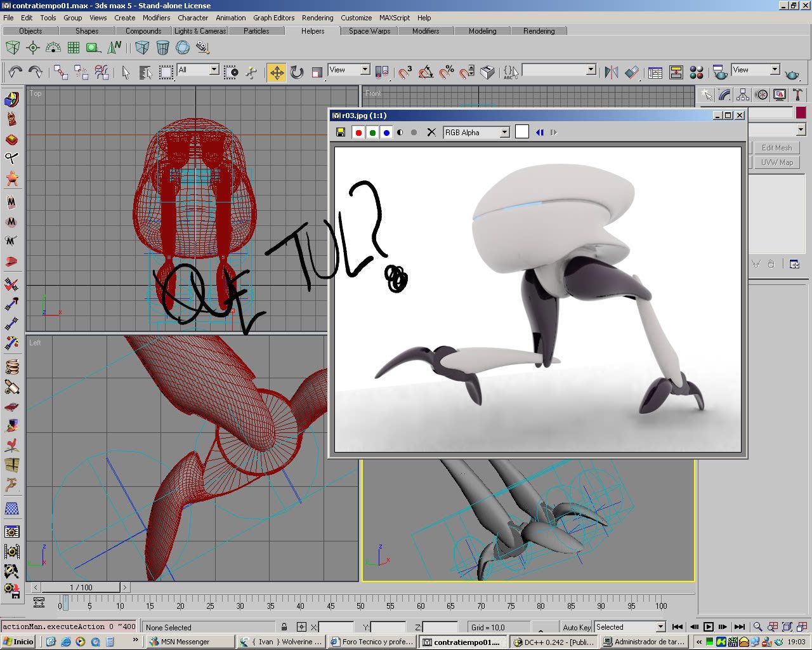Toggle Spinner Snap in main toolbar
Viewport: 812px width, 650px height.
pos(467,72)
